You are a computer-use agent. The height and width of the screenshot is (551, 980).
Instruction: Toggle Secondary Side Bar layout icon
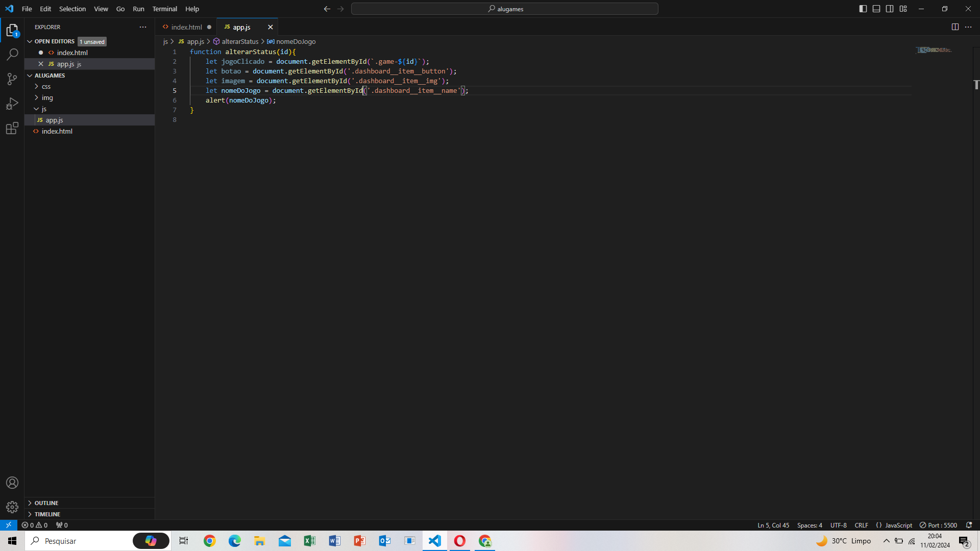click(890, 9)
